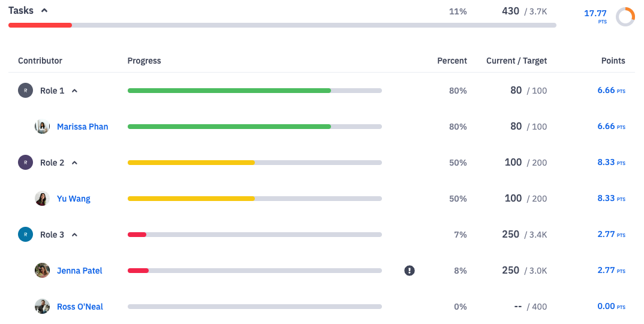This screenshot has height=324, width=644.
Task: Click Jenna Patel's profile photo
Action: click(42, 271)
